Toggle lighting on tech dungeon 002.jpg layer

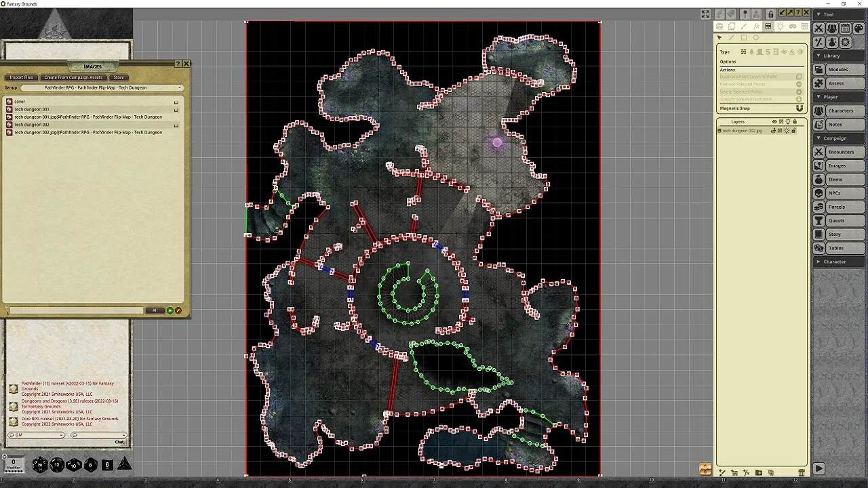point(787,130)
